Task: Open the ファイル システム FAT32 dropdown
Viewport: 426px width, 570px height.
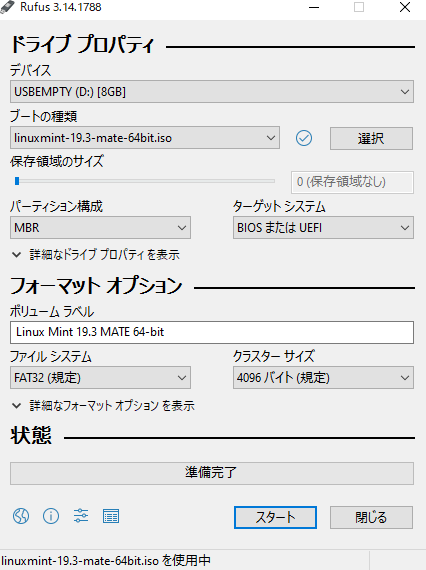Action: (x=100, y=378)
